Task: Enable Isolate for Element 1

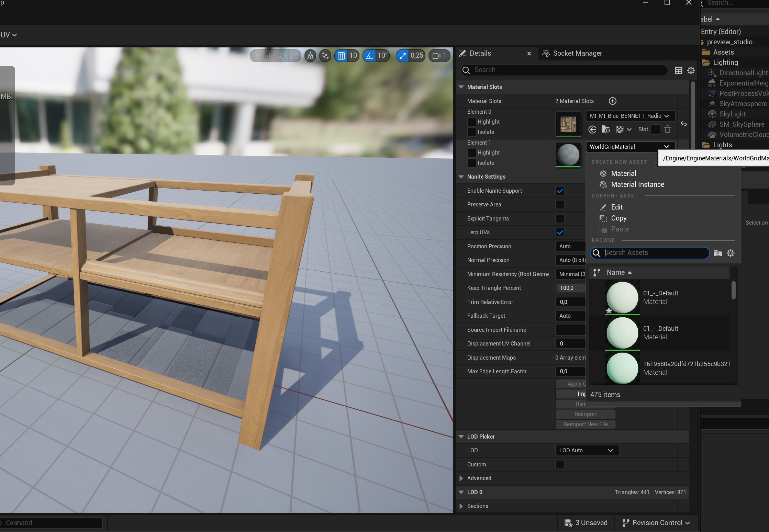Action: [x=472, y=163]
